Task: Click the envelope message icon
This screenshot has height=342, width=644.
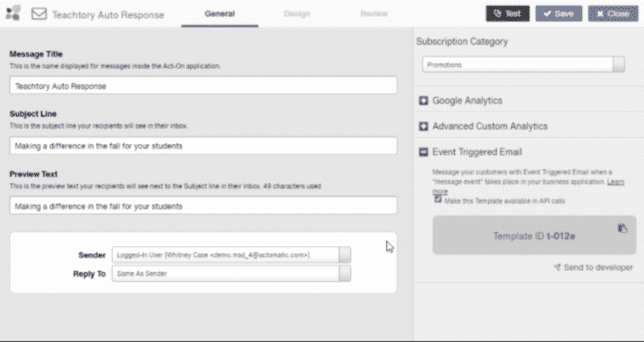Action: tap(38, 14)
